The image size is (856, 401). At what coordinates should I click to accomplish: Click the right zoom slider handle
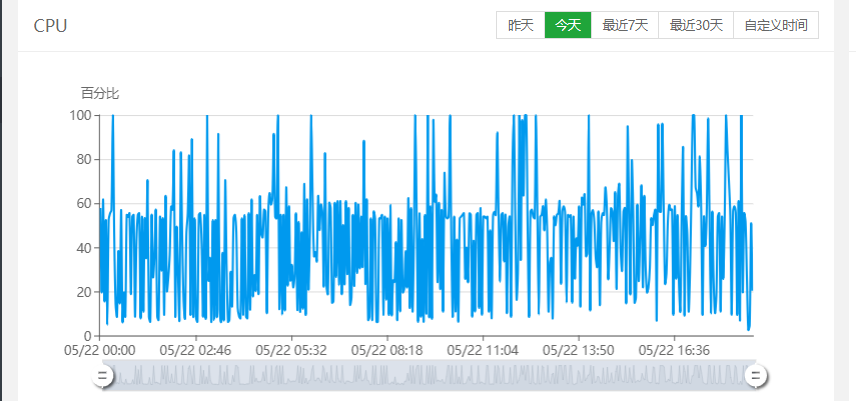coord(756,375)
